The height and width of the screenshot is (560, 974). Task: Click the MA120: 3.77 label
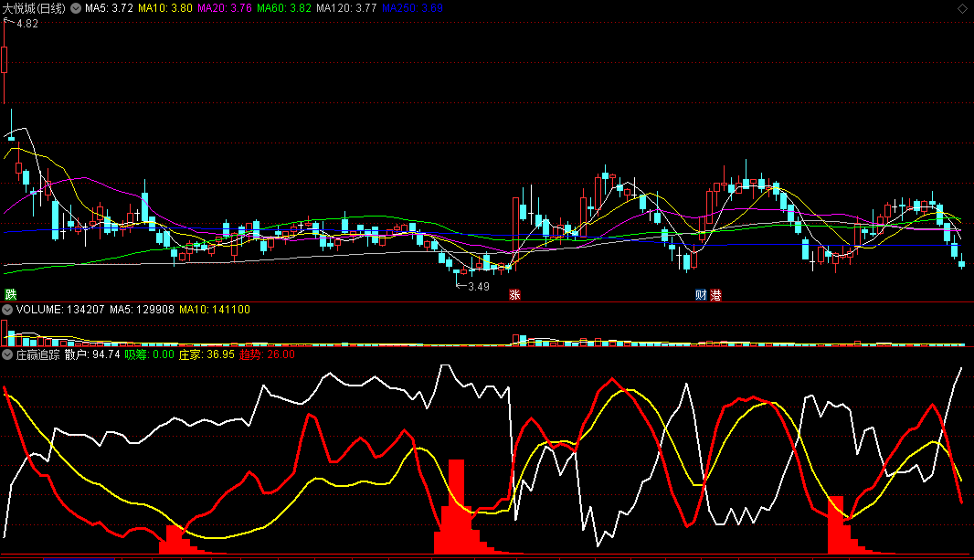346,8
